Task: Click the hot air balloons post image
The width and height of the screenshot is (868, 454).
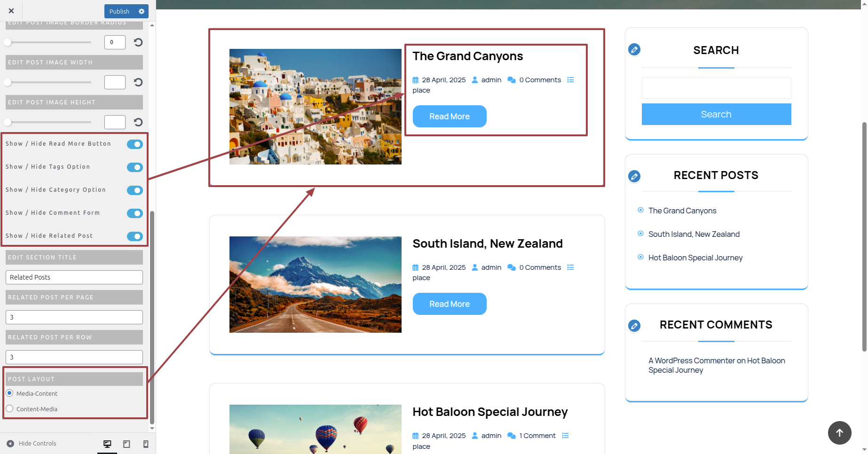Action: point(316,429)
